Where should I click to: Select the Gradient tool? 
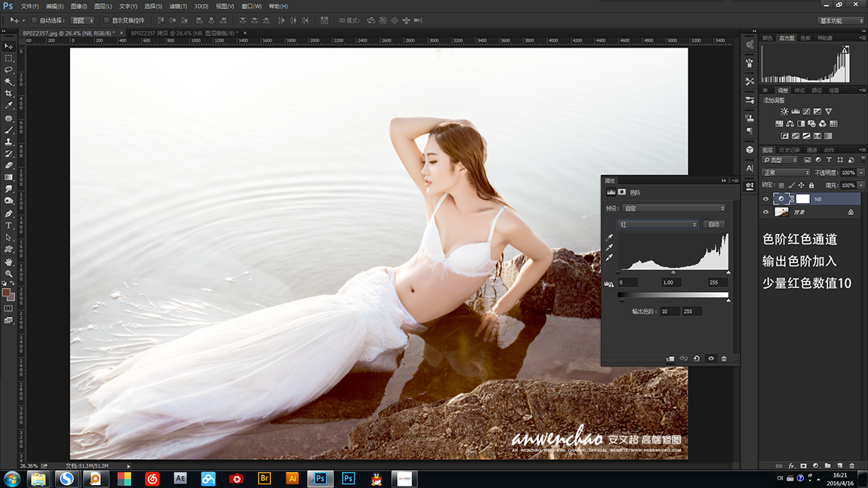point(8,177)
